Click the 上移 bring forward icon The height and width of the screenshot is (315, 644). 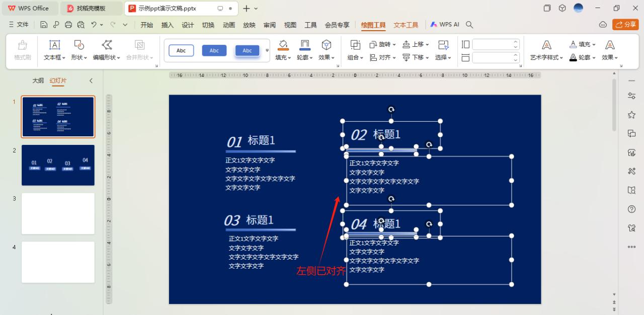414,44
